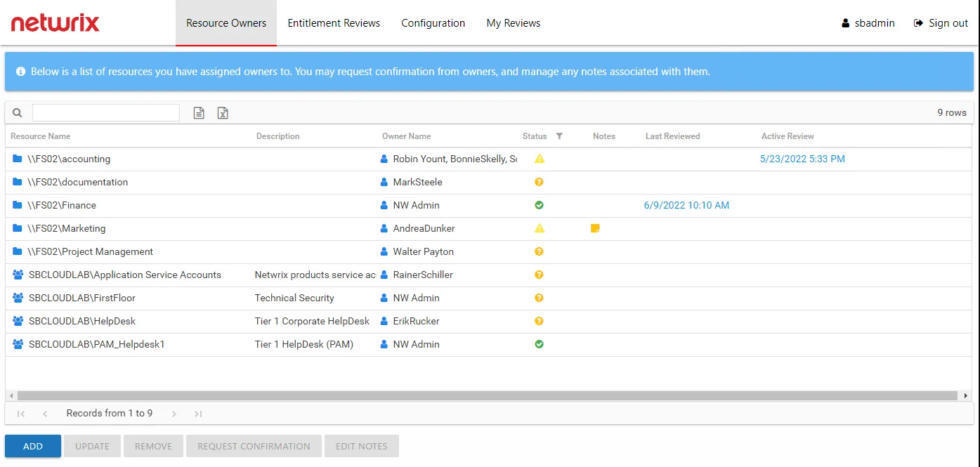Screen dimensions: 980x467
Task: Switch to the Entitlement Reviews tab
Action: 334,22
